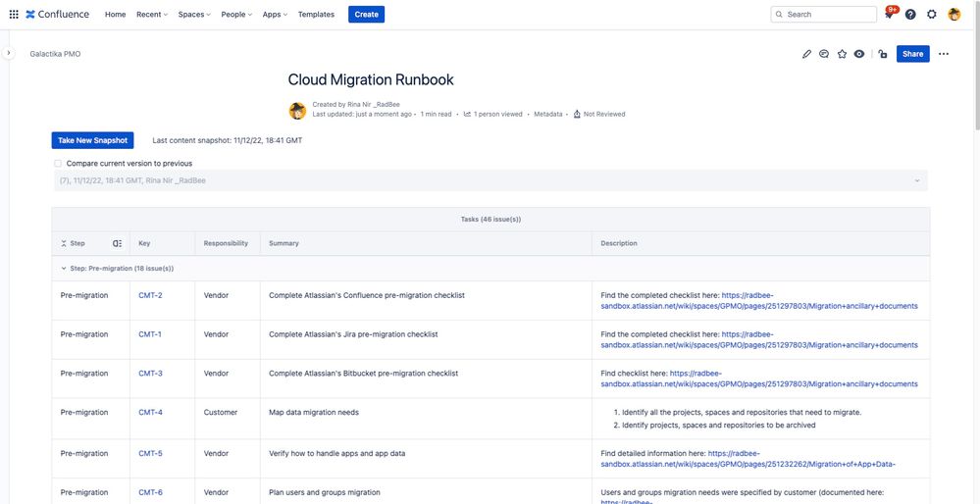Open the People dropdown menu
The width and height of the screenshot is (980, 504).
tap(236, 15)
